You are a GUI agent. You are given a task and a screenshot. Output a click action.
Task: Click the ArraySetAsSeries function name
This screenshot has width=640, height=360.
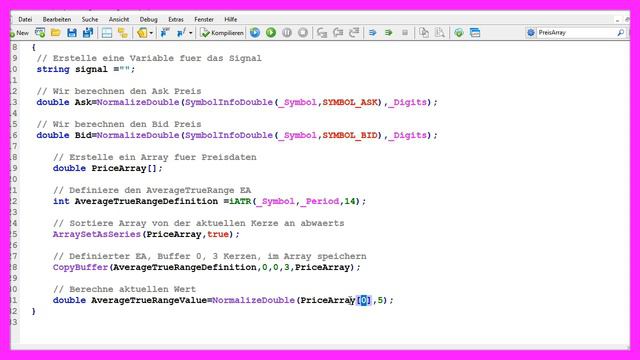97,235
